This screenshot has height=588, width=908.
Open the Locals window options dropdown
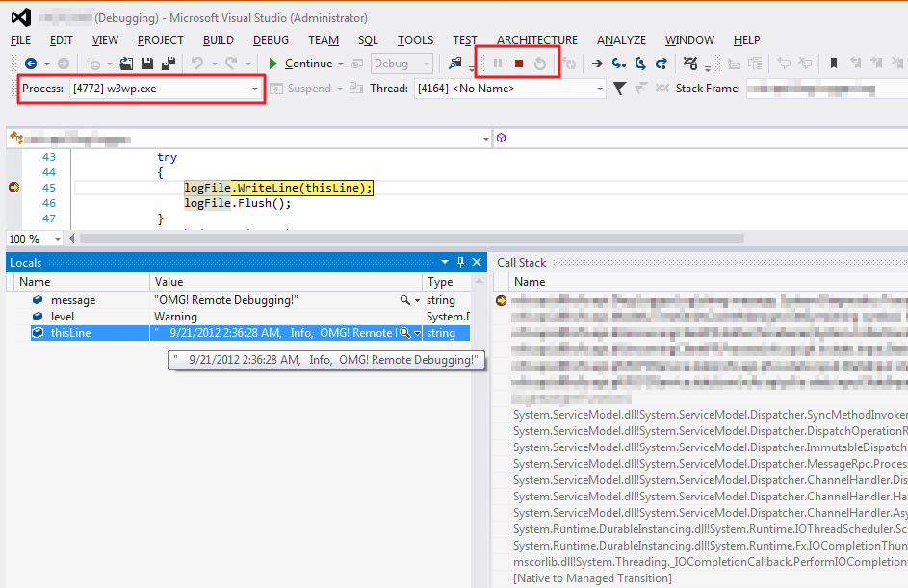click(445, 262)
